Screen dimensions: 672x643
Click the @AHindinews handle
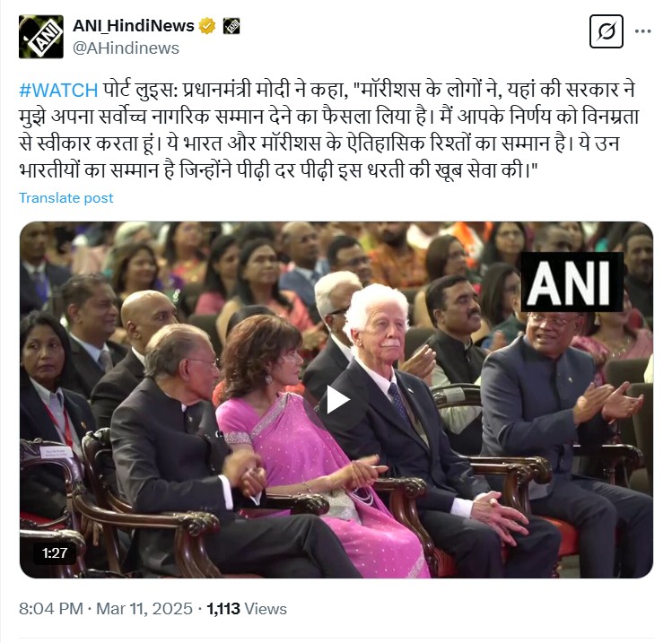(x=126, y=48)
